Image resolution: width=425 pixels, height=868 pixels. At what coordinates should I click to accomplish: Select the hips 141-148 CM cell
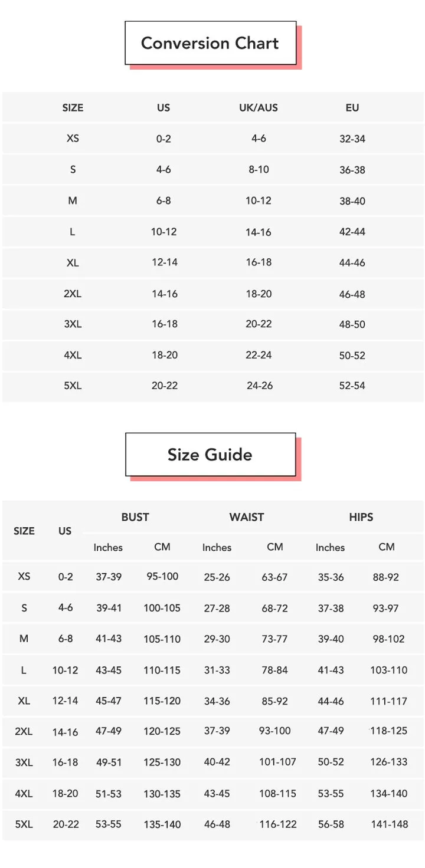390,824
